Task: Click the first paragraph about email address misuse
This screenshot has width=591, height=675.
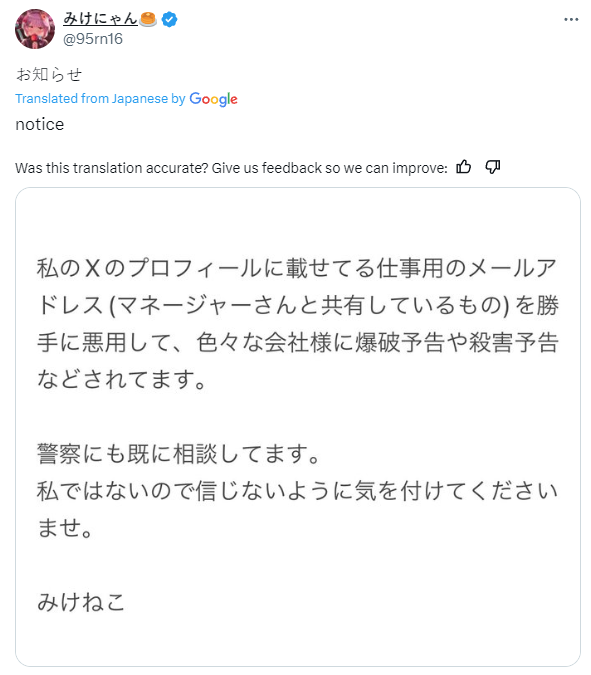Action: [x=297, y=324]
